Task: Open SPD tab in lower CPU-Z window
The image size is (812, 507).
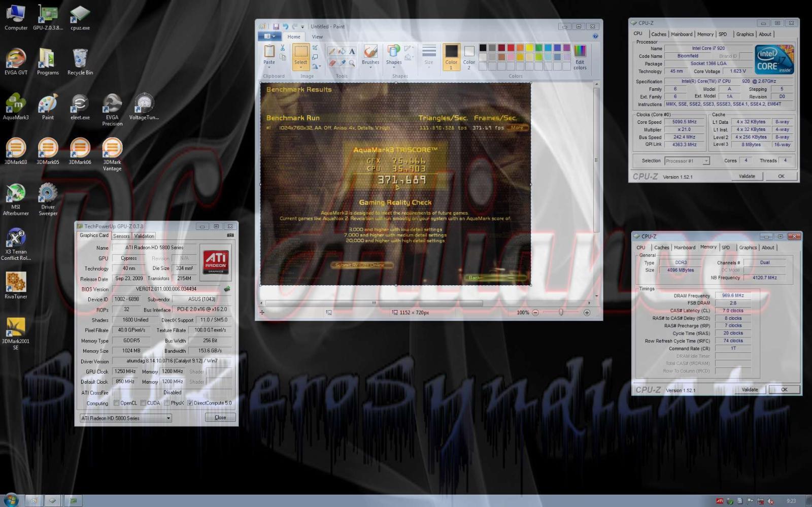Action: pyautogui.click(x=726, y=248)
